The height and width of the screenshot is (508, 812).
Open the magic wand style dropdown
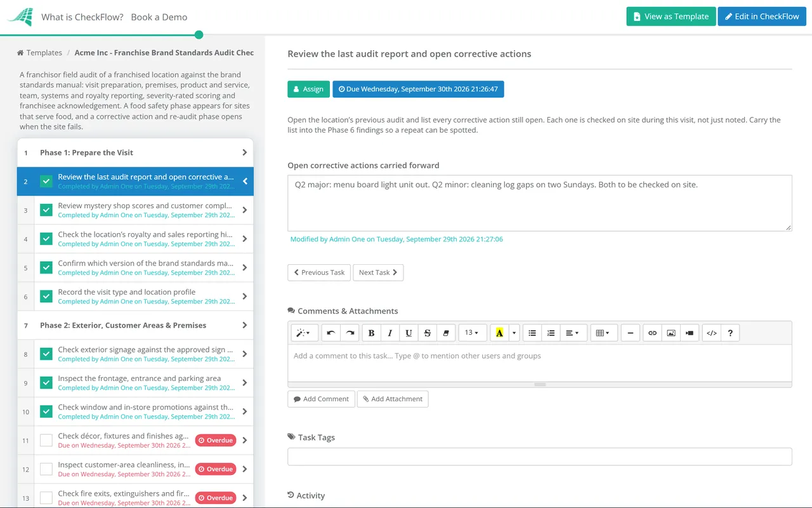coord(303,333)
